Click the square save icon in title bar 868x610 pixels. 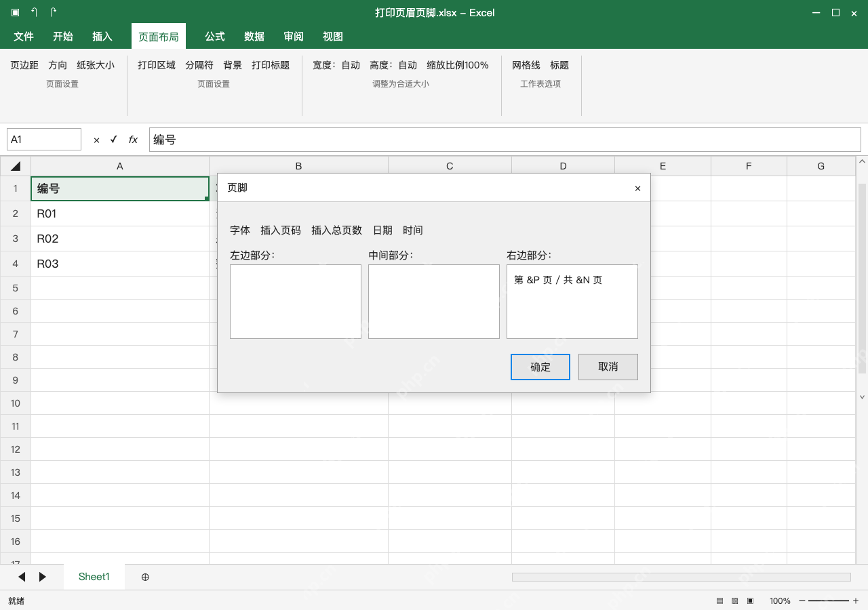(x=16, y=12)
